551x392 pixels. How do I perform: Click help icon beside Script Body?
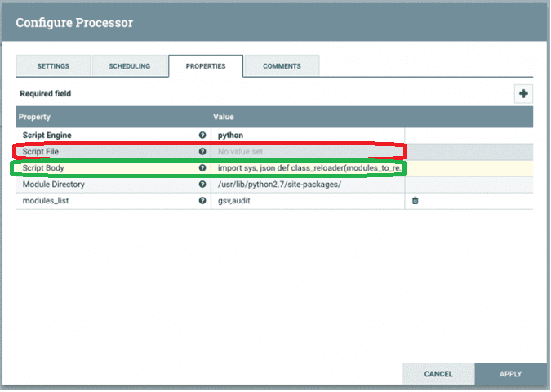pos(202,168)
